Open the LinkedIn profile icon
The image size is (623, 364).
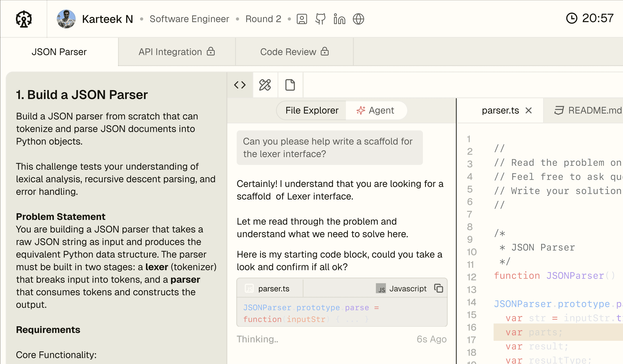click(339, 19)
